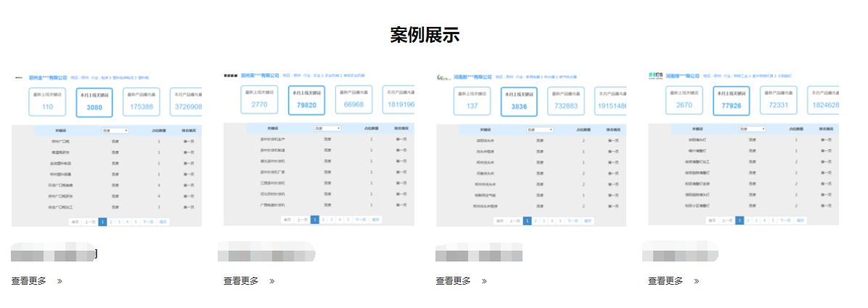Screen dimensions: 868x308
Task: Click the » arrow under first case
Action: point(60,281)
